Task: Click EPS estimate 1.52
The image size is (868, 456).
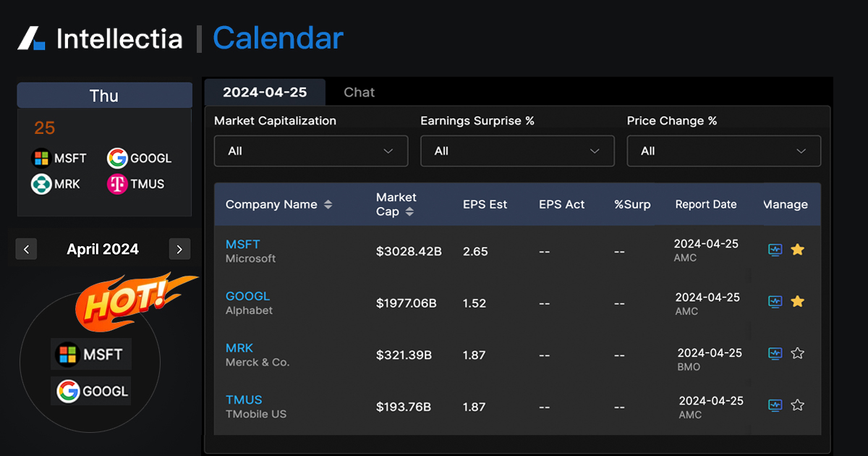Action: click(475, 303)
